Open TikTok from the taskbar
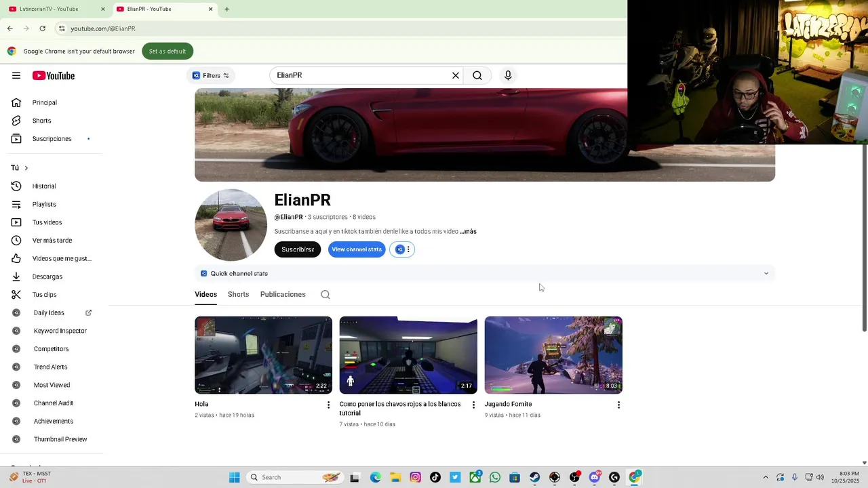 tap(435, 477)
